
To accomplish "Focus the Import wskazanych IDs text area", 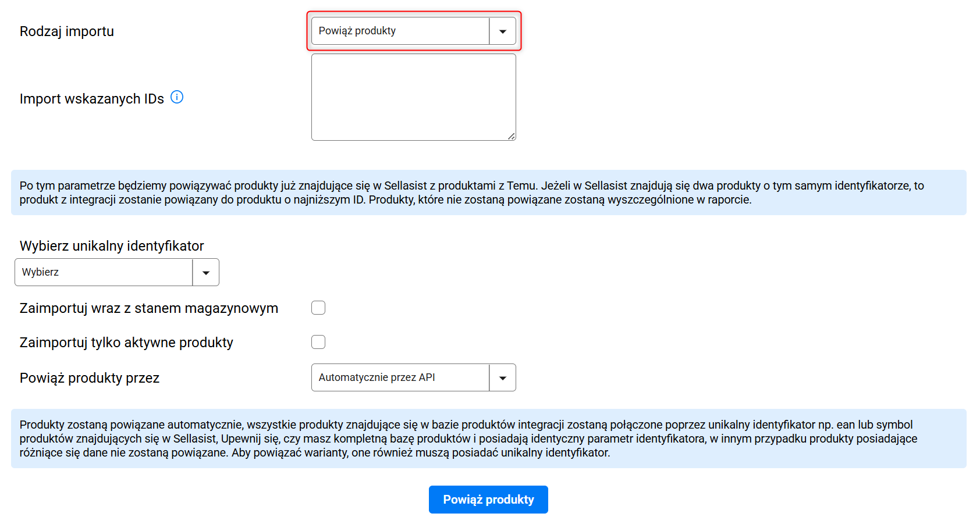I will [x=414, y=97].
